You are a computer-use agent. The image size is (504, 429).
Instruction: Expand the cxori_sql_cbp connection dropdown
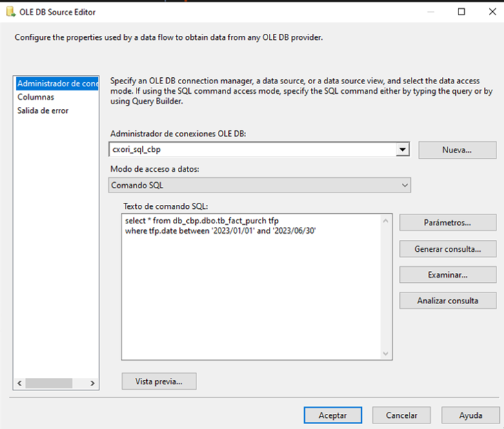[x=402, y=150]
